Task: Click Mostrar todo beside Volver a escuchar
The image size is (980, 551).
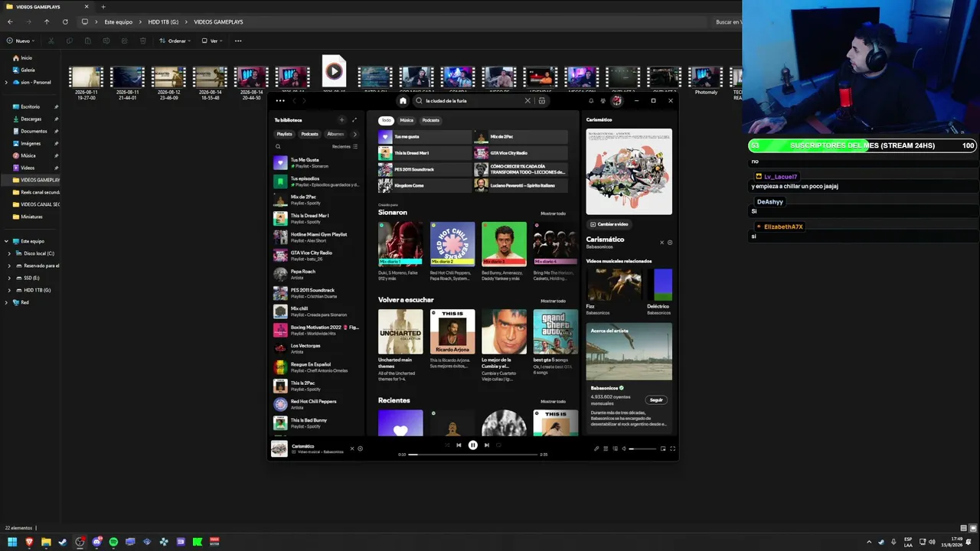Action: click(553, 301)
